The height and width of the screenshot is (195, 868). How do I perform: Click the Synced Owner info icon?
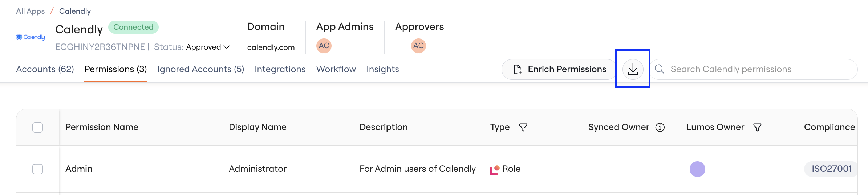pyautogui.click(x=660, y=127)
